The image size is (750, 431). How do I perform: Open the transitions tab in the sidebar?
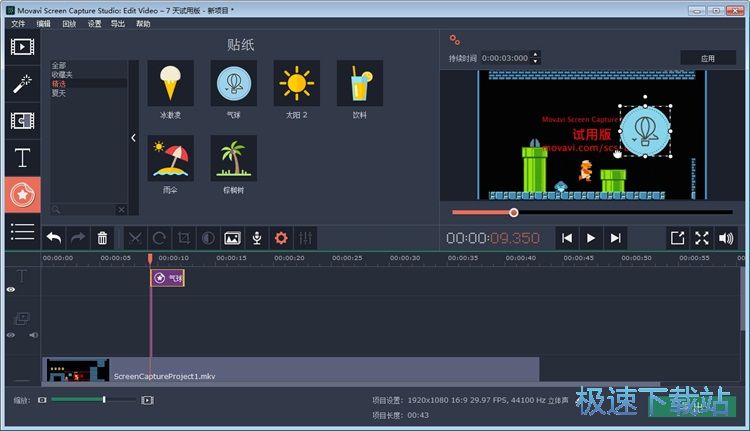coord(22,121)
